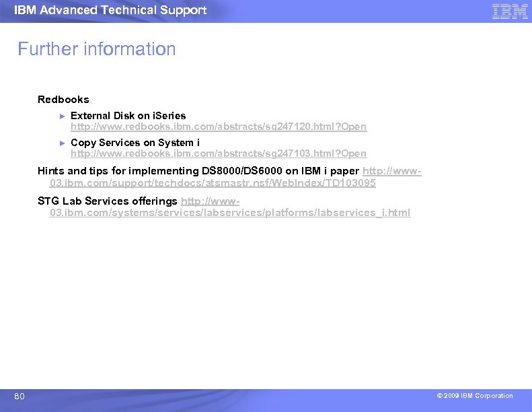Open the STG Lab Services labservices_i.html link
532x412 pixels.
click(230, 213)
